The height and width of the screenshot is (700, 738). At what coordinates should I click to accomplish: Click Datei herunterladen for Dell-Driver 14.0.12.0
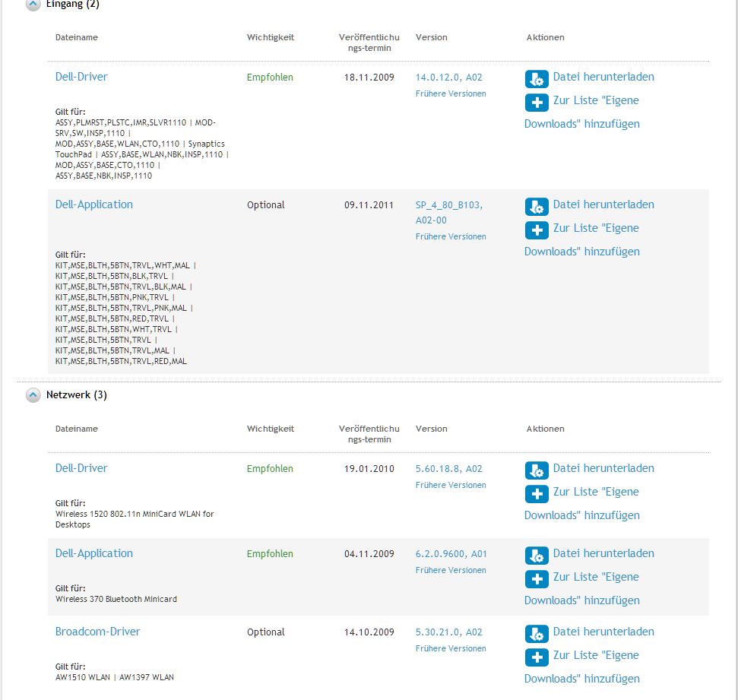coord(603,77)
